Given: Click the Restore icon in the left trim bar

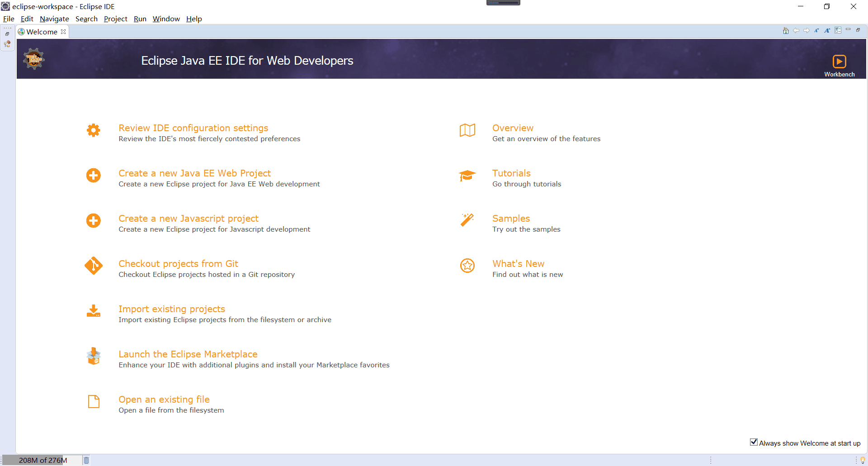Looking at the screenshot, I should point(7,34).
